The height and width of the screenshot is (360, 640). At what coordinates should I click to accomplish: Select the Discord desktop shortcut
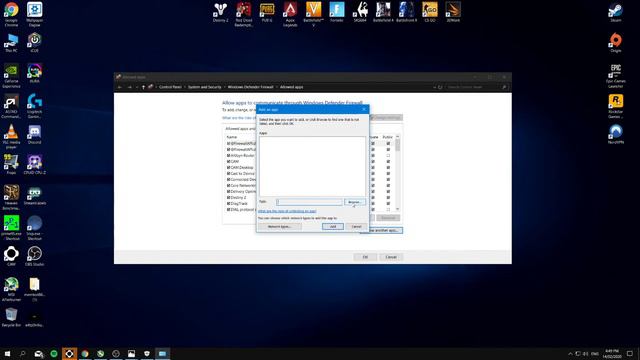click(x=35, y=135)
